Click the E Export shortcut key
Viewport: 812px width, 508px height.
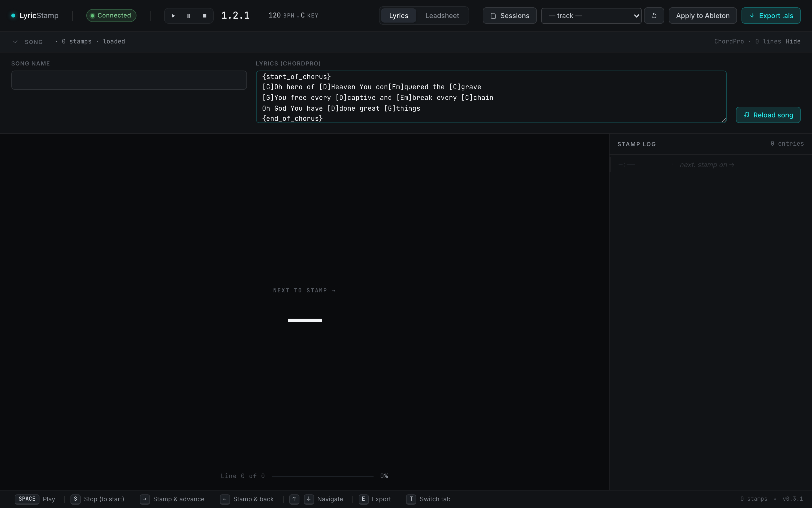(363, 499)
